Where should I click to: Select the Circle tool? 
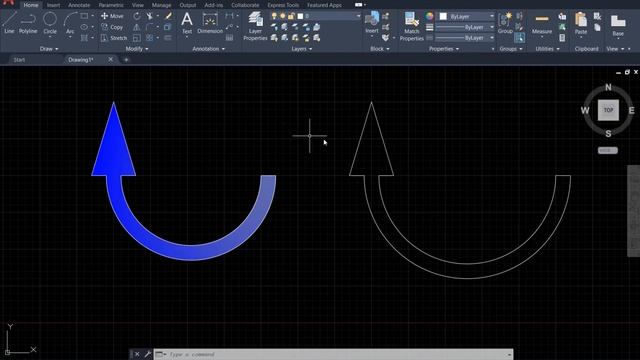coord(50,23)
